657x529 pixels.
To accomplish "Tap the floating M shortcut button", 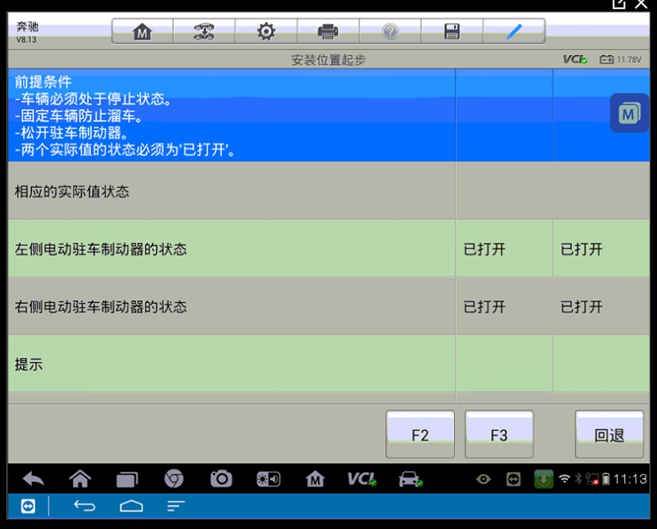I will (x=629, y=113).
